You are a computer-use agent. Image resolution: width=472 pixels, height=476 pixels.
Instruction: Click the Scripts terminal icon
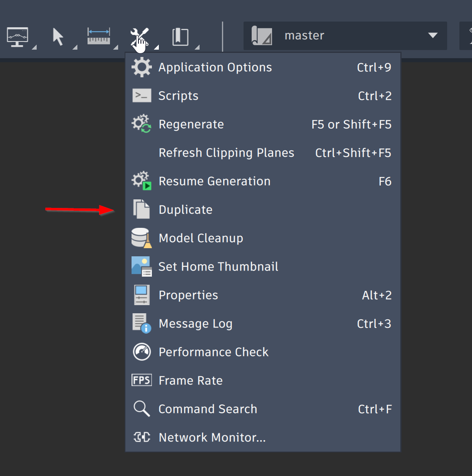pyautogui.click(x=141, y=95)
